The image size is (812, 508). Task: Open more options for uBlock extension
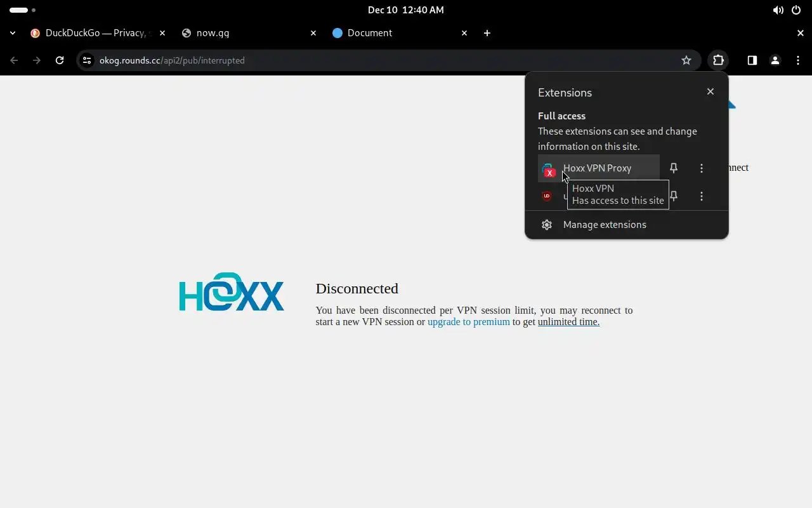tap(702, 196)
